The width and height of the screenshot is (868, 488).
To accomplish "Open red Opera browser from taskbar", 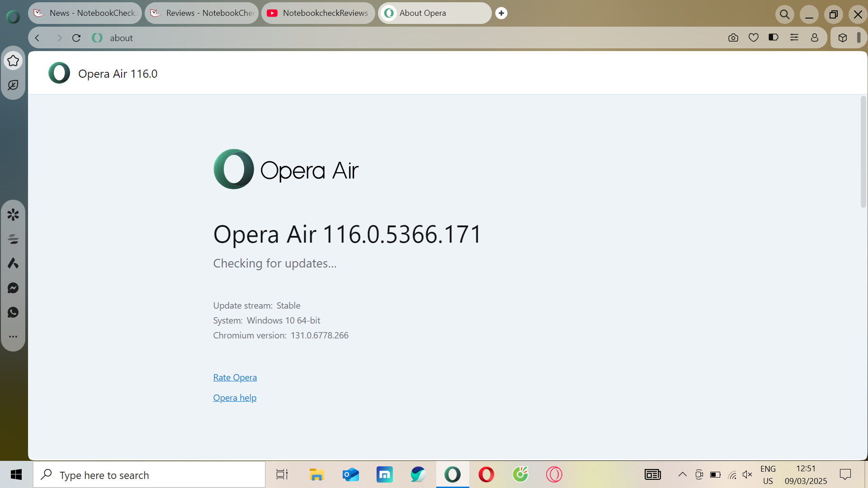I will pos(486,474).
